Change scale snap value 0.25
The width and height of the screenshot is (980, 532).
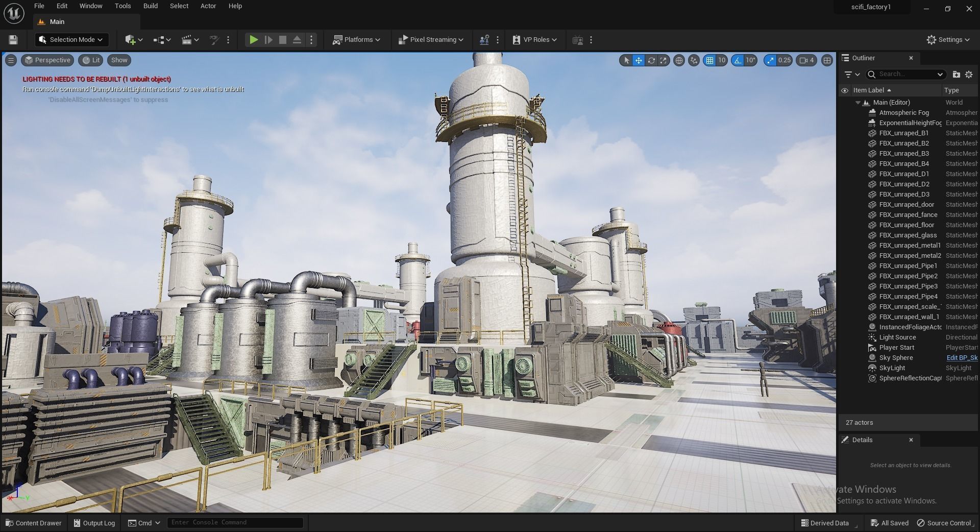[x=785, y=60]
